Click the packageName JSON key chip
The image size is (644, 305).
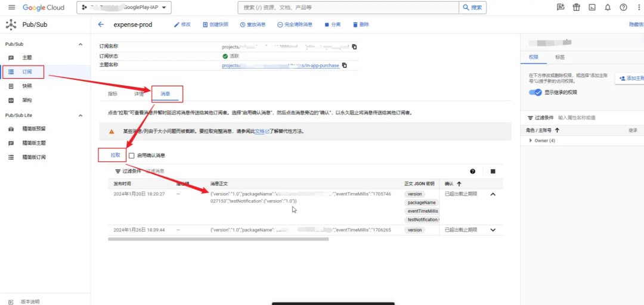click(422, 203)
